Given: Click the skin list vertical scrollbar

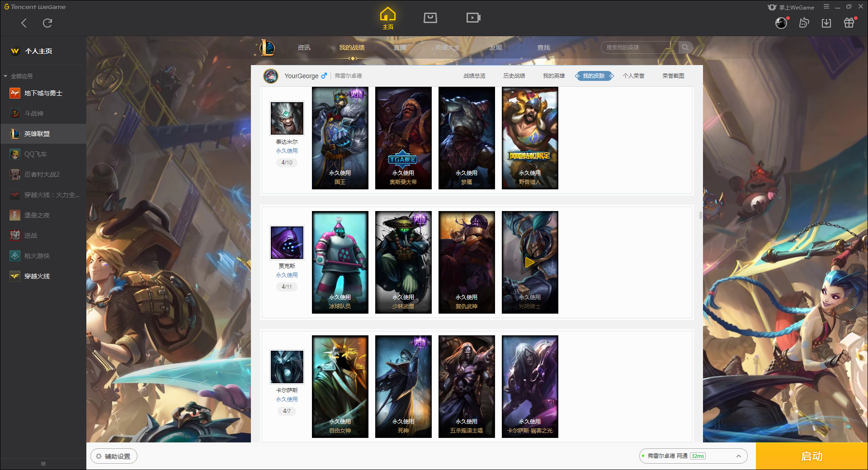Looking at the screenshot, I should [x=701, y=216].
